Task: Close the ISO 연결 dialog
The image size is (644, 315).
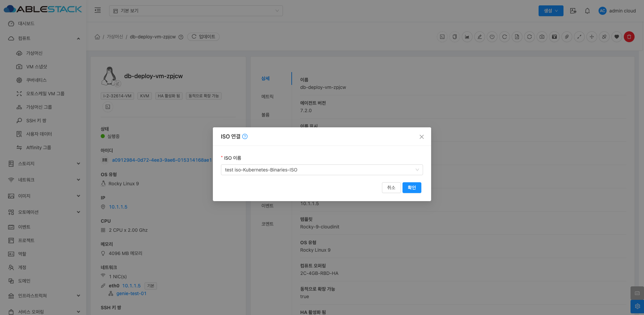Action: coord(421,137)
